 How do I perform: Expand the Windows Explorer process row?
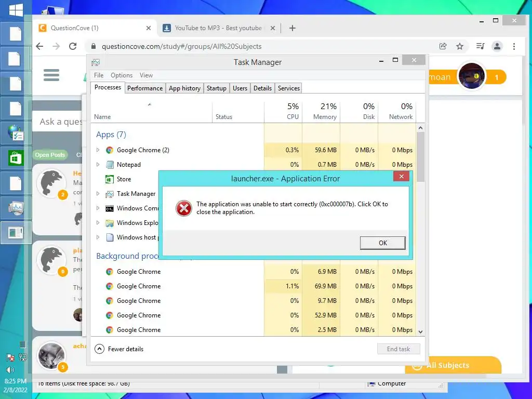coord(98,222)
